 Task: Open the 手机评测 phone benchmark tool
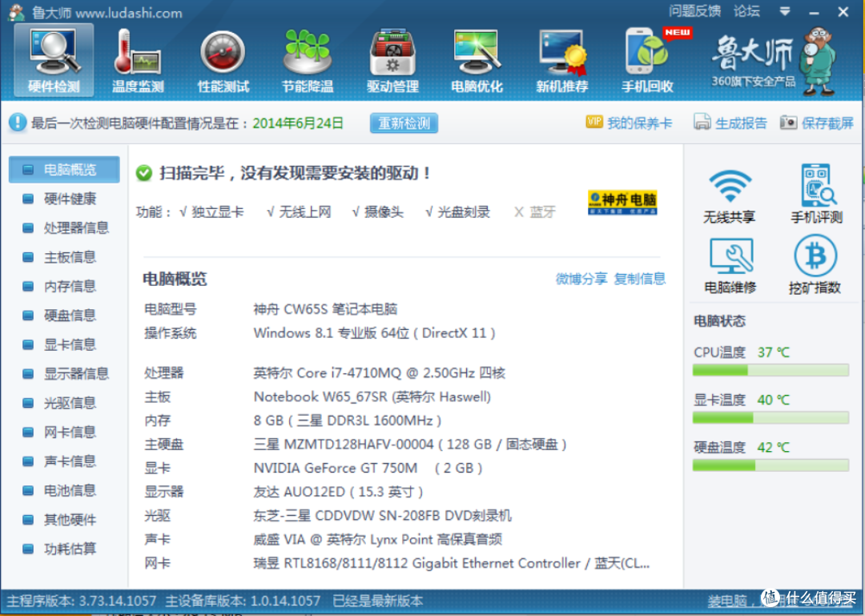pyautogui.click(x=816, y=195)
